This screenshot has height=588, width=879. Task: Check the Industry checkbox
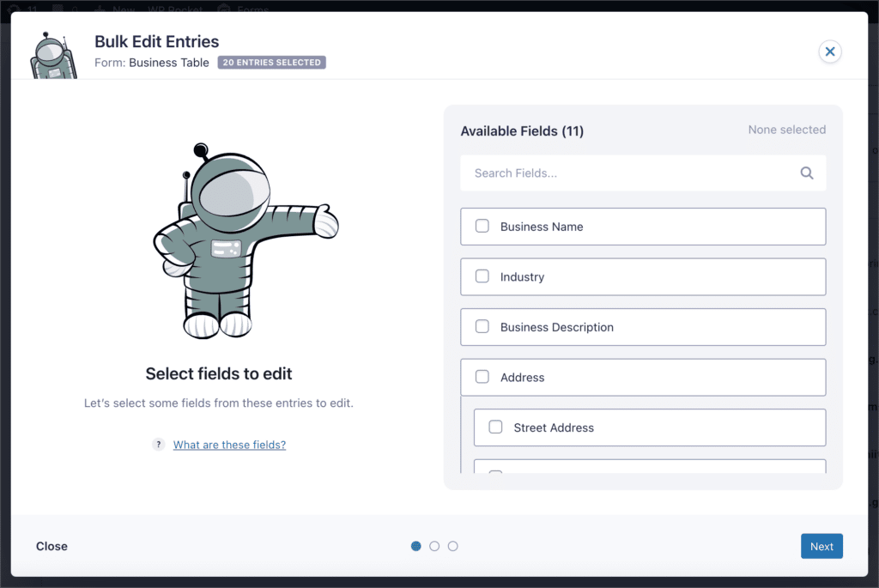[482, 276]
